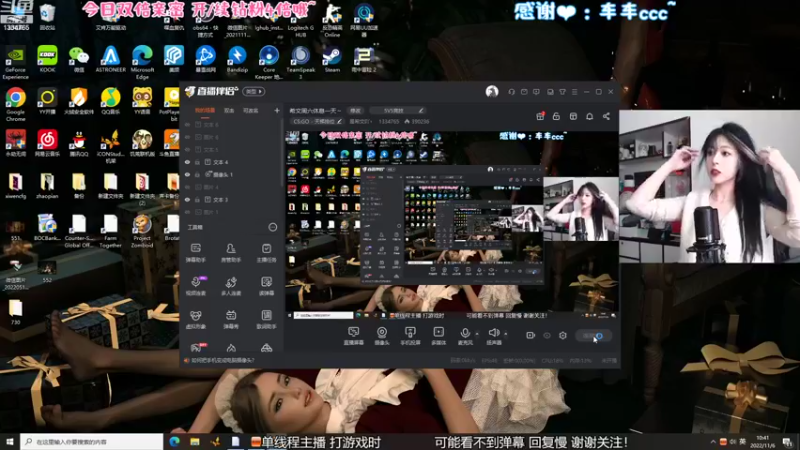Add a 摄像头 camera source

[x=382, y=336]
